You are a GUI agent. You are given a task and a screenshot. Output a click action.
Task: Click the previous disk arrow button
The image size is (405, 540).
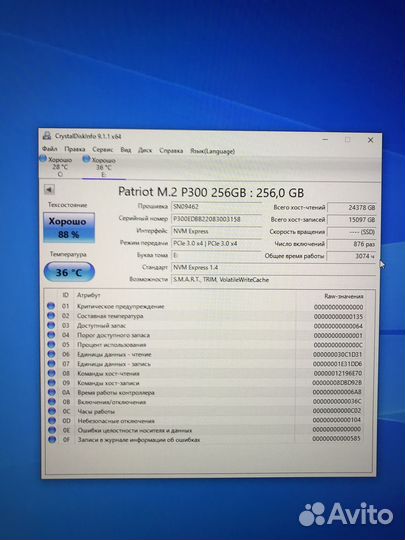pyautogui.click(x=49, y=189)
